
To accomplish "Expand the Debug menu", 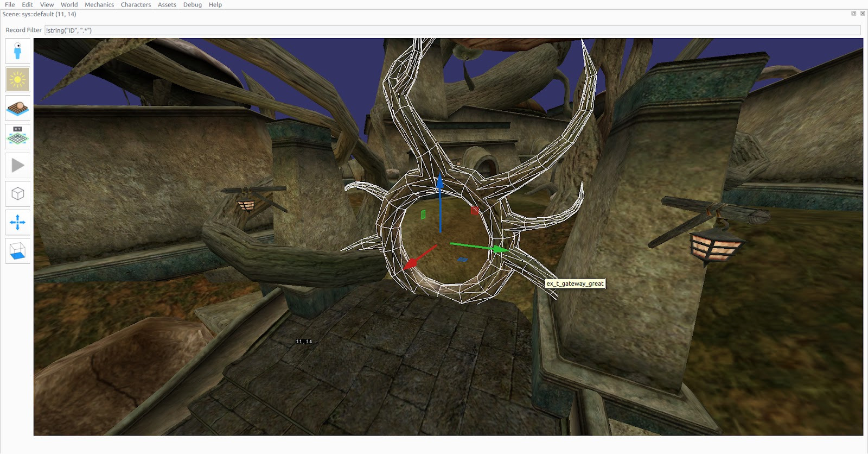I will (192, 4).
